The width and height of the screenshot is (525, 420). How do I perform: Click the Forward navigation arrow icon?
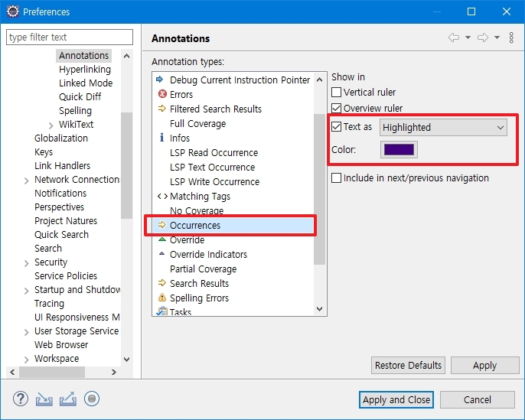click(x=483, y=37)
